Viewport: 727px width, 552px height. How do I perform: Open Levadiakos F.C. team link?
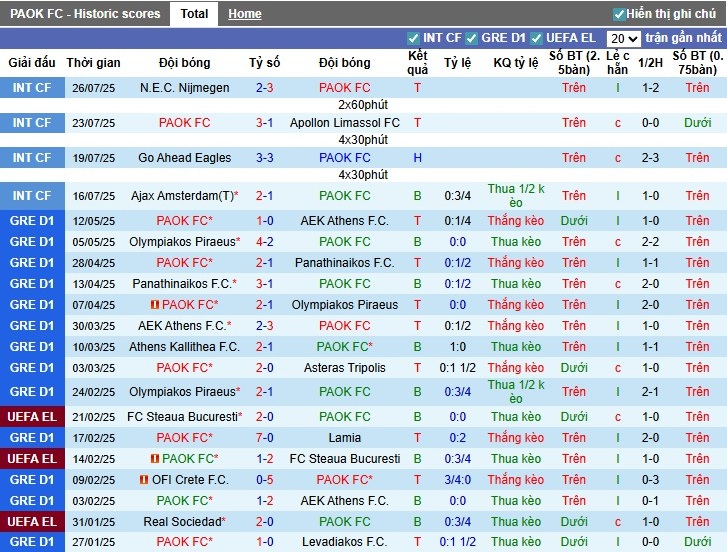point(344,541)
